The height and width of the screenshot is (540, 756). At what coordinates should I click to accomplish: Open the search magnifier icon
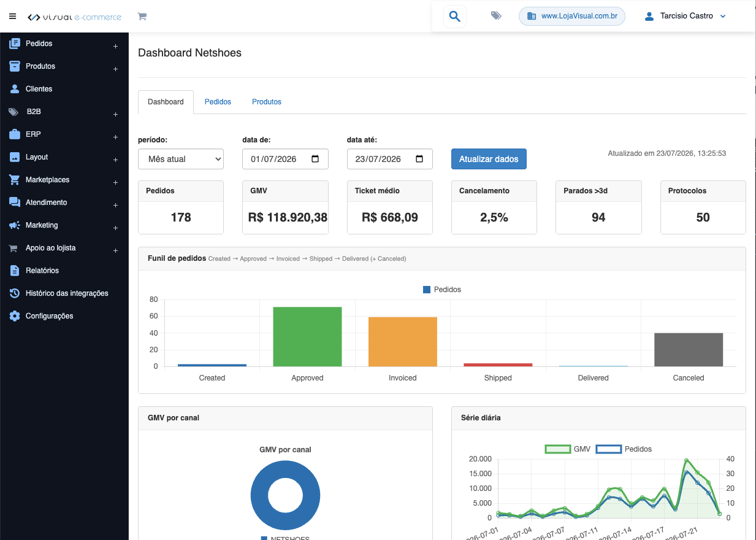click(x=454, y=16)
